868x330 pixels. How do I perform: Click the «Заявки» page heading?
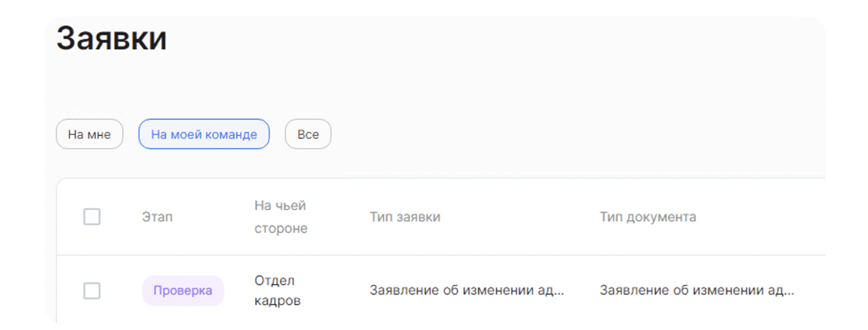click(111, 38)
